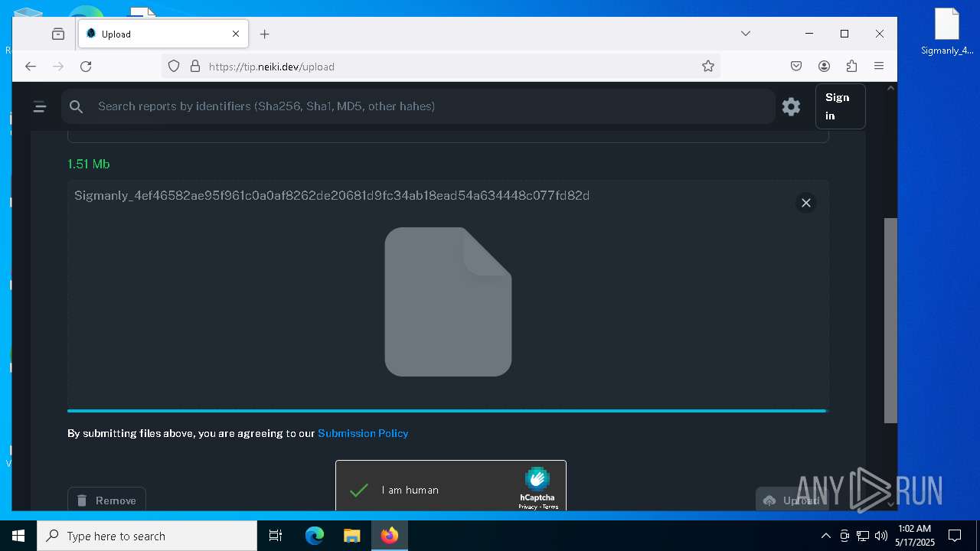Click the Firefox taskbar icon
The image size is (980, 551).
tap(389, 536)
